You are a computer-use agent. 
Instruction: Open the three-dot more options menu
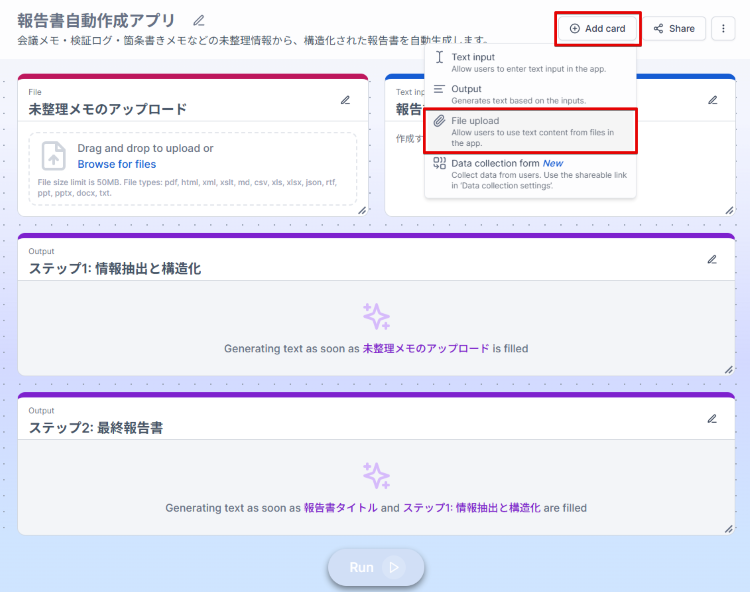[724, 28]
